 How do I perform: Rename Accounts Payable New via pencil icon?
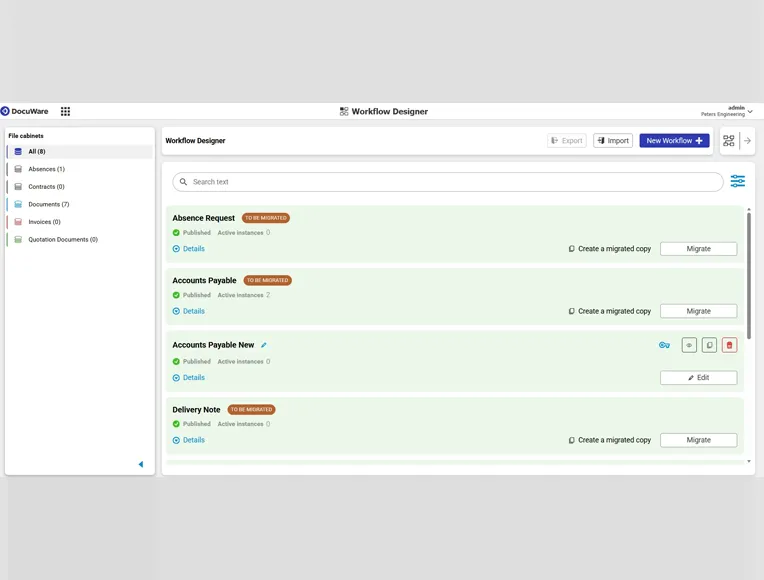point(264,345)
